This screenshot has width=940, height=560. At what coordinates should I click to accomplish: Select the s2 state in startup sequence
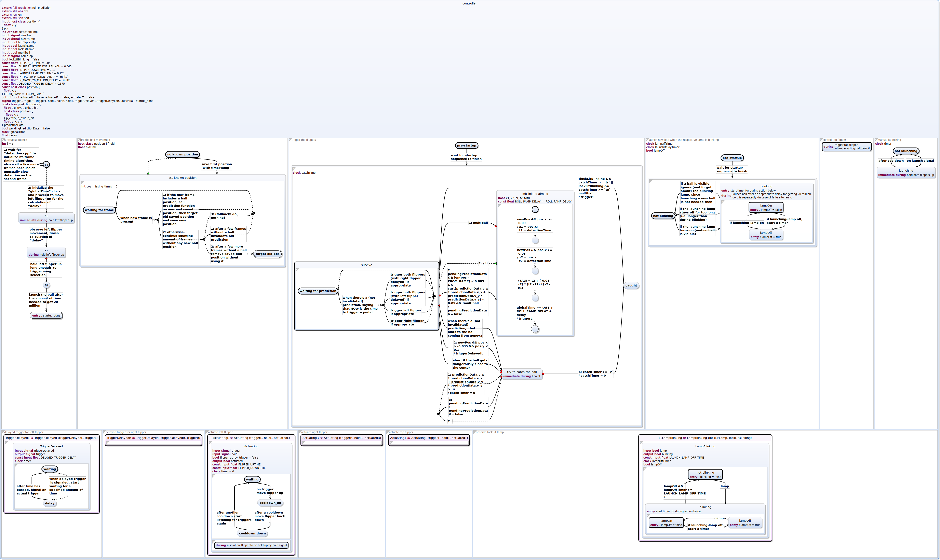[x=46, y=252]
